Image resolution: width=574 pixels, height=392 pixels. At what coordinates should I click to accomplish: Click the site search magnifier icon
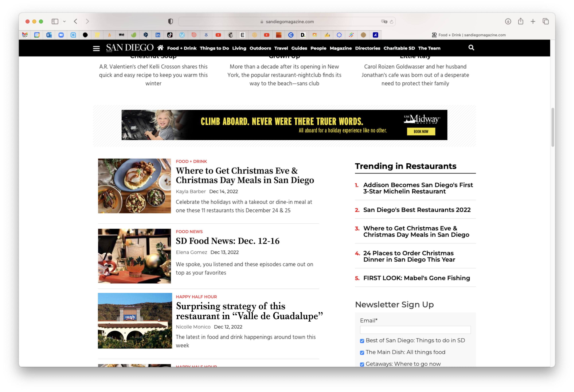471,47
